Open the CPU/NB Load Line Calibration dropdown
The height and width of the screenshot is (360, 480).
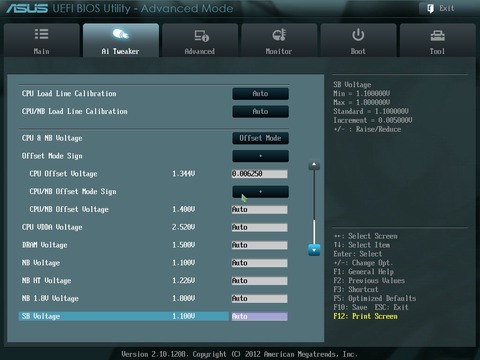pos(260,111)
